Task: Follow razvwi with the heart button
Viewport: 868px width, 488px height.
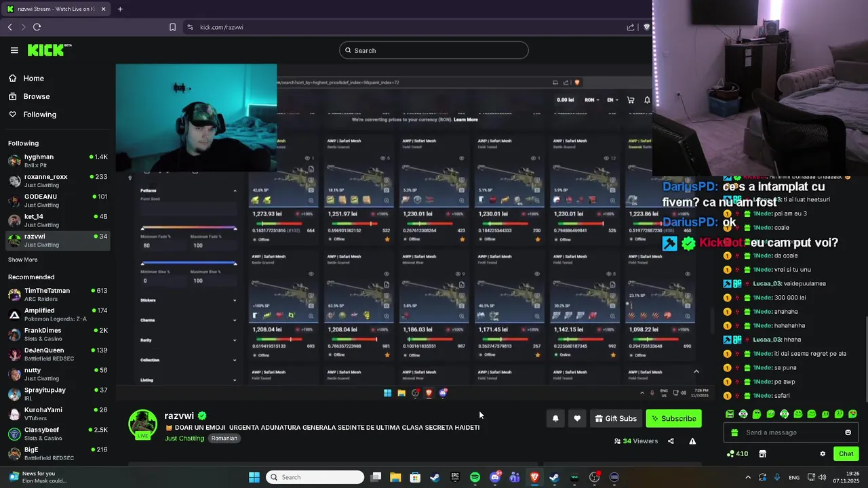Action: click(x=577, y=419)
